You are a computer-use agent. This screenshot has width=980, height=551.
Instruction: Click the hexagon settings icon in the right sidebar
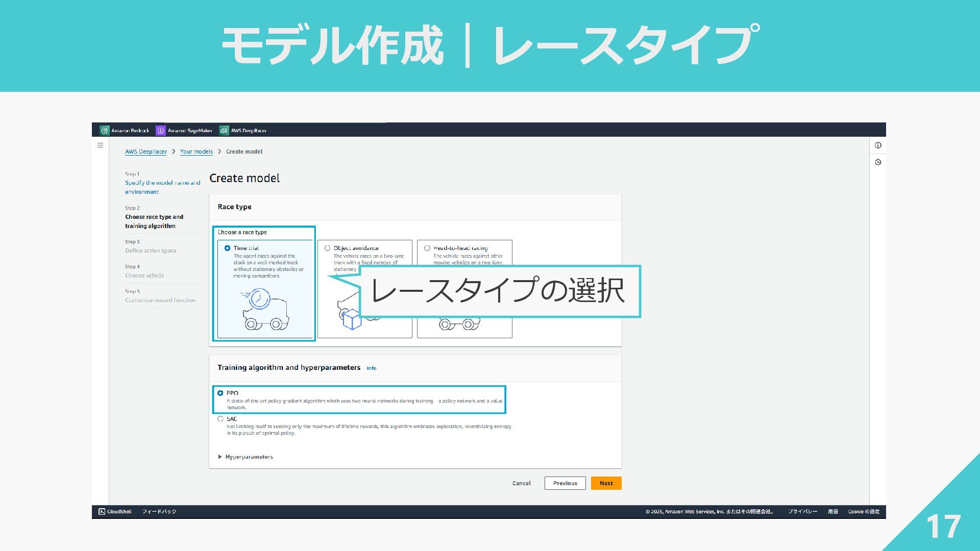point(878,162)
